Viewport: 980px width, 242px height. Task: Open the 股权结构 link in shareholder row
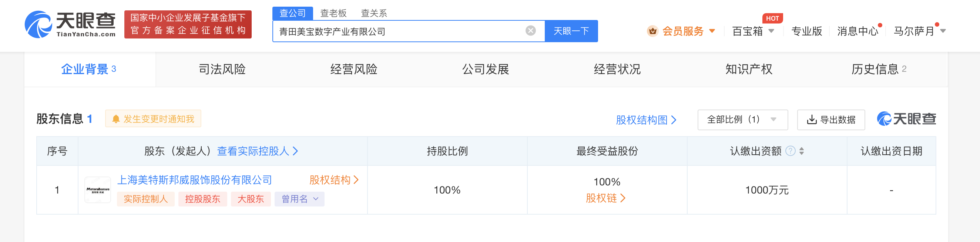click(x=334, y=180)
